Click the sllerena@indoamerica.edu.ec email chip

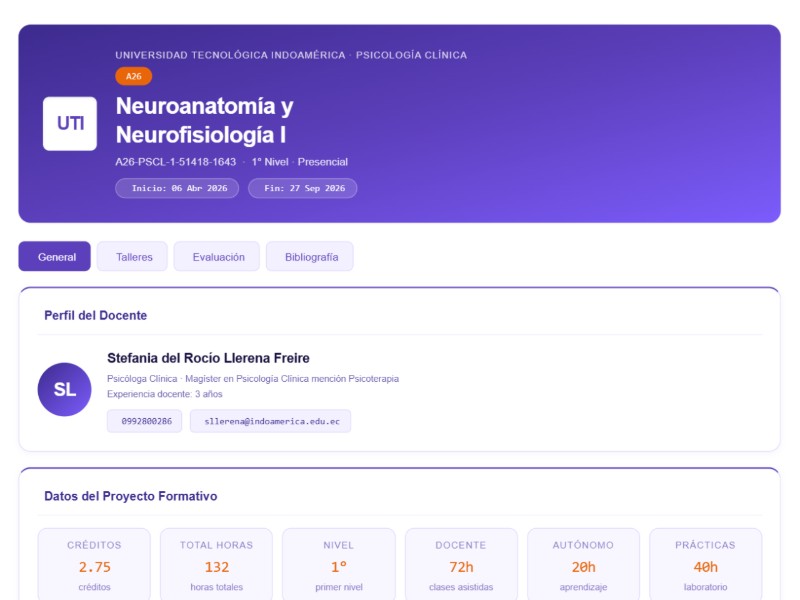pyautogui.click(x=271, y=421)
